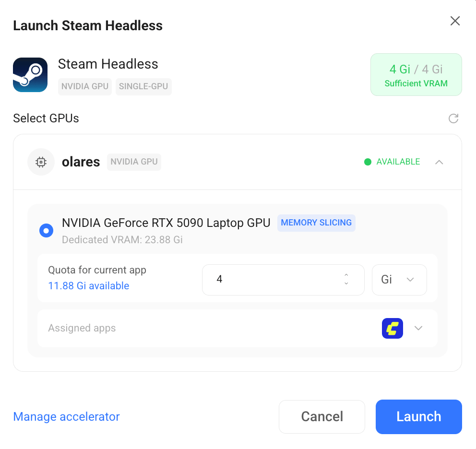The height and width of the screenshot is (449, 476).
Task: Open the Manage accelerator link
Action: click(x=66, y=416)
